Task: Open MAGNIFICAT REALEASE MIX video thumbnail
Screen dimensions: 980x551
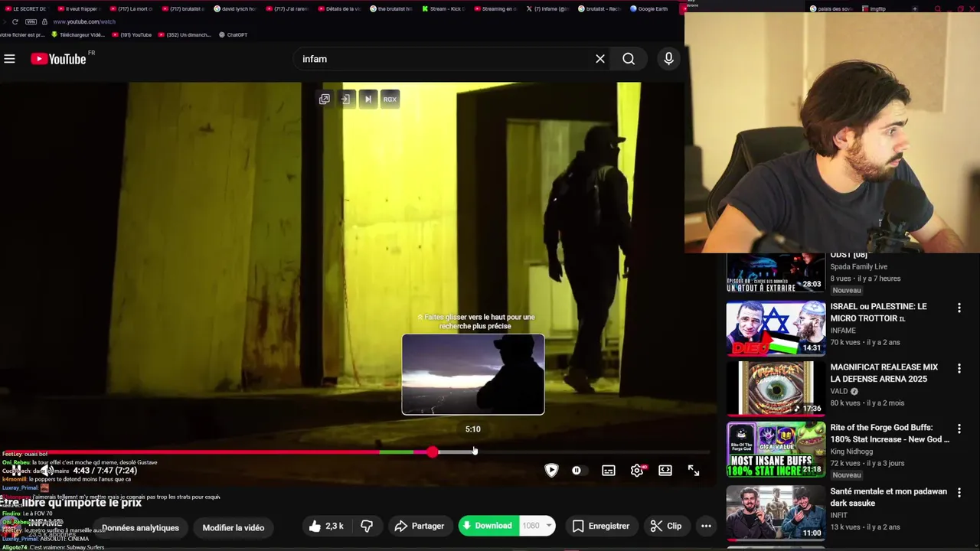Action: pyautogui.click(x=776, y=389)
